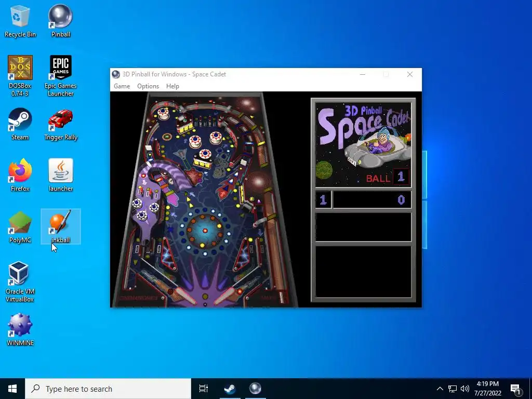Screen dimensions: 532x399
Task: Select the inkball desktop shortcut
Action: coord(60,227)
